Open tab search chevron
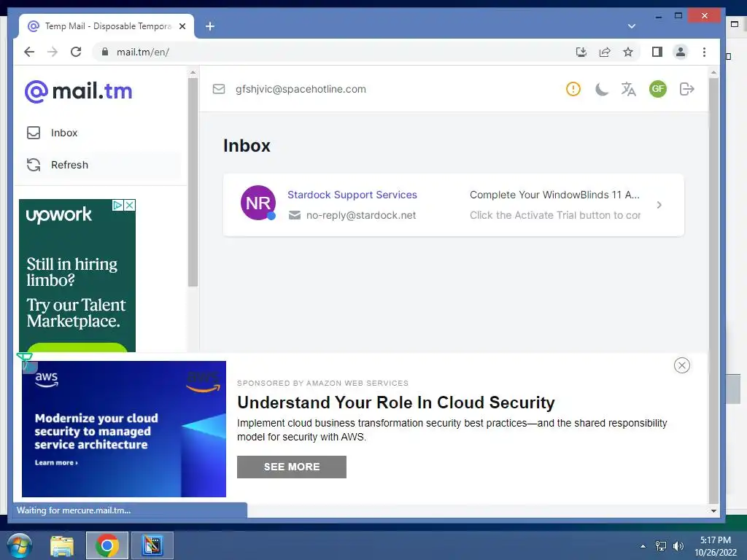This screenshot has height=560, width=747. (x=632, y=26)
